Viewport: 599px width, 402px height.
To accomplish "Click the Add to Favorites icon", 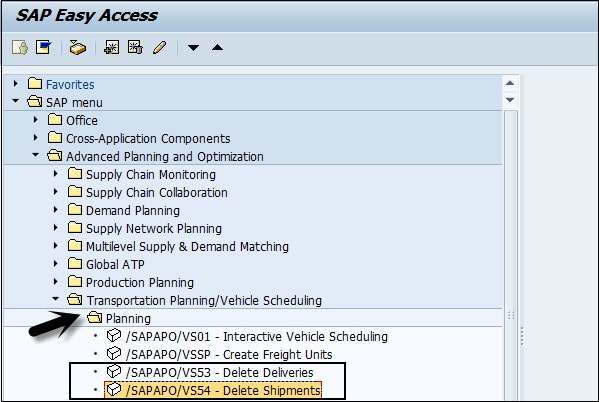I will pyautogui.click(x=112, y=47).
